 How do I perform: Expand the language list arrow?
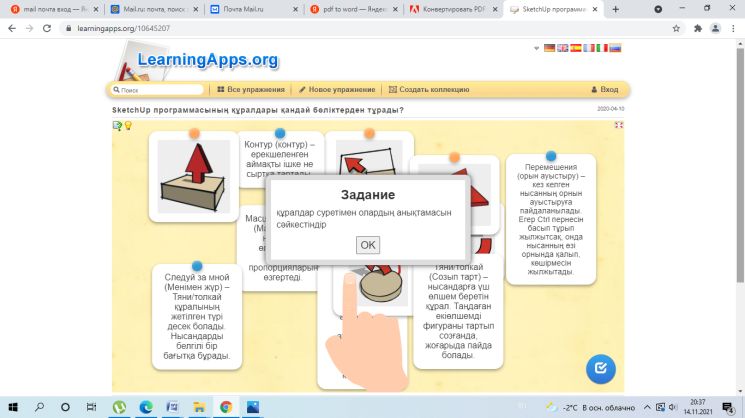point(536,48)
